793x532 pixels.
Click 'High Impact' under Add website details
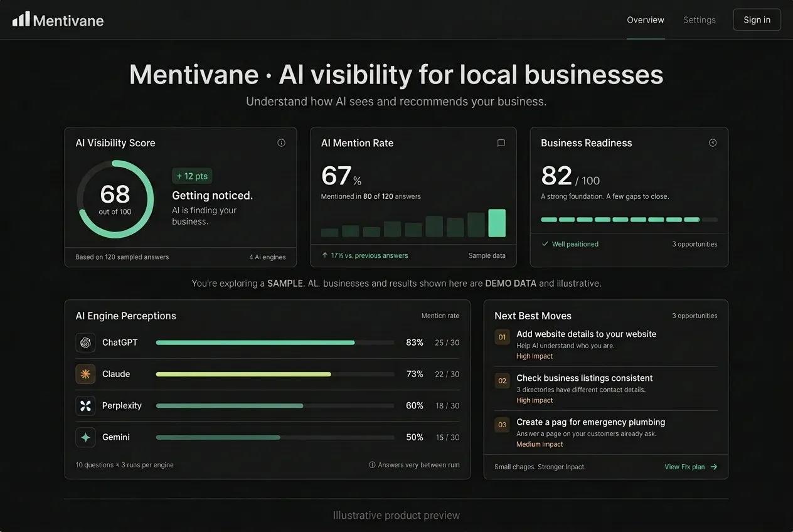[x=535, y=356]
